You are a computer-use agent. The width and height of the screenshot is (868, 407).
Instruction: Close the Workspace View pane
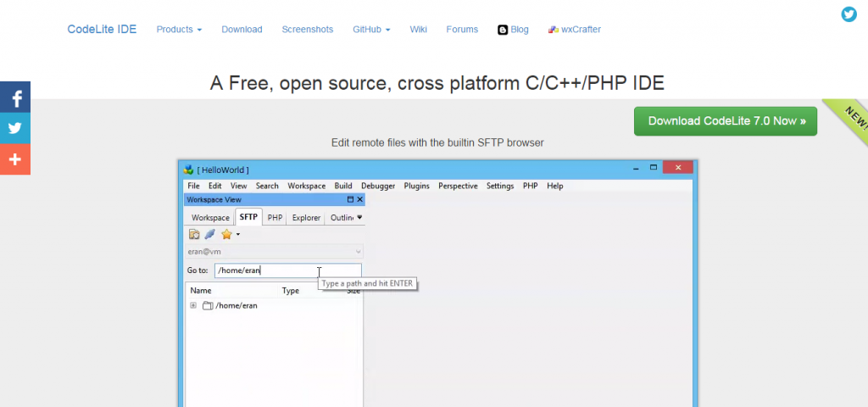359,199
